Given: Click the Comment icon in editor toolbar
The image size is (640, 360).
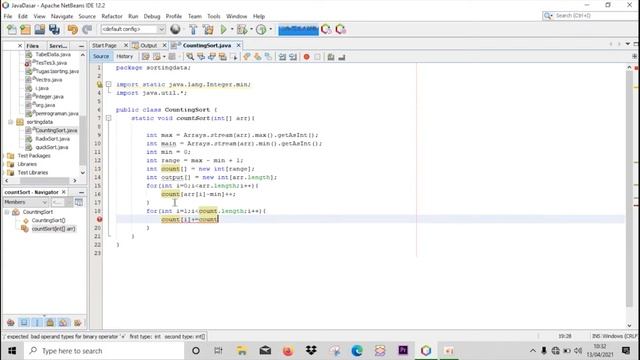Looking at the screenshot, I should [331, 57].
